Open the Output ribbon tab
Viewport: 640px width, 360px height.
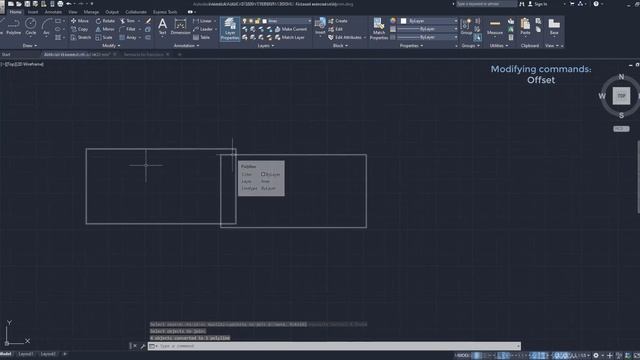tap(112, 12)
